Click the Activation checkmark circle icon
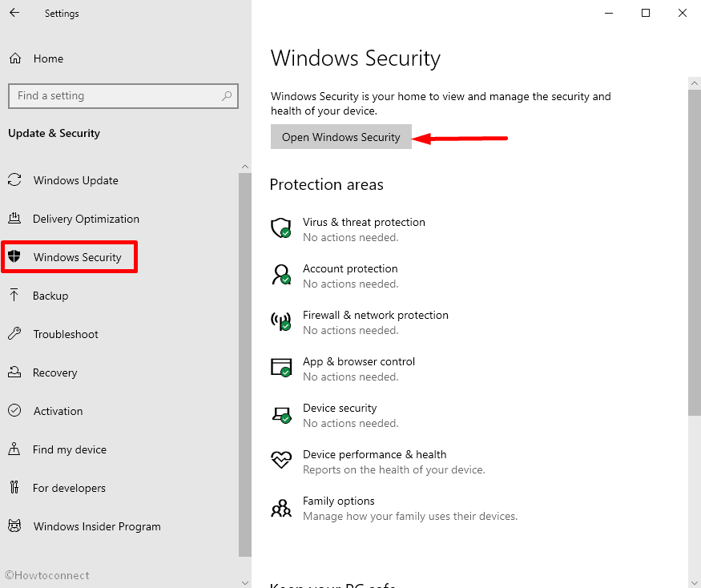 point(14,410)
